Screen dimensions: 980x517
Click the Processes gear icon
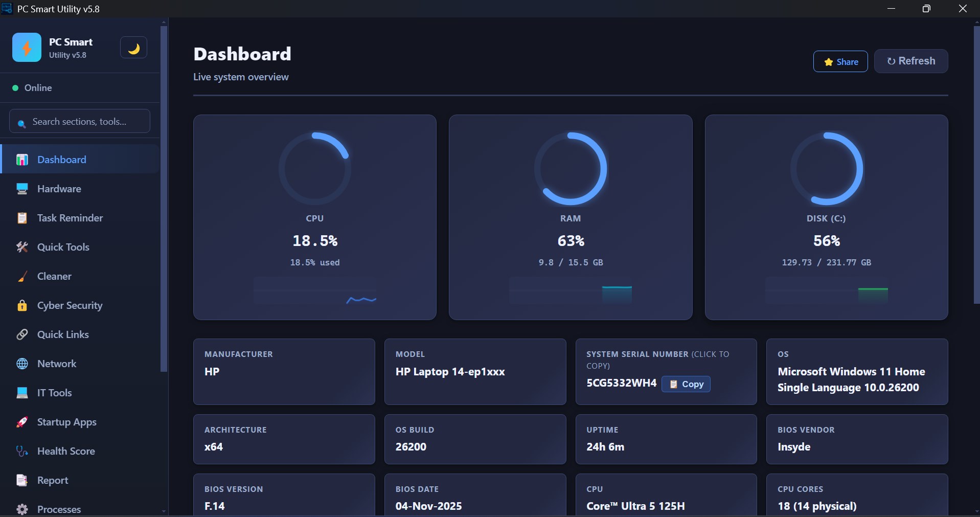pyautogui.click(x=22, y=509)
